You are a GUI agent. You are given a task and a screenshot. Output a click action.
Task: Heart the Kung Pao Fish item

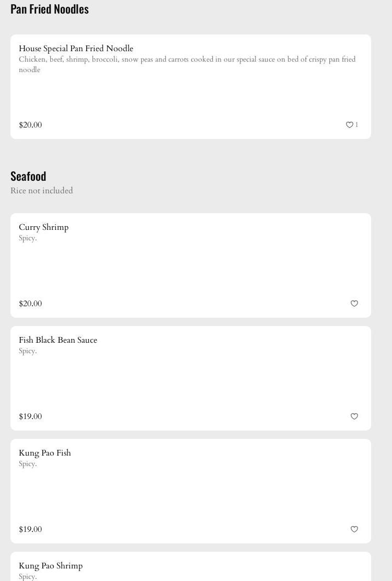click(x=354, y=529)
